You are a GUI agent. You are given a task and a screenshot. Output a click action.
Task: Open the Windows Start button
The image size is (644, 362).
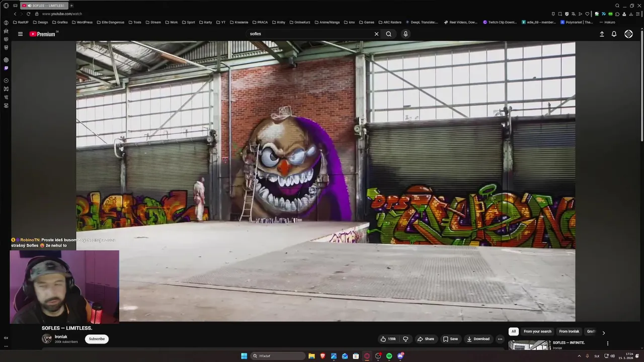tap(244, 356)
